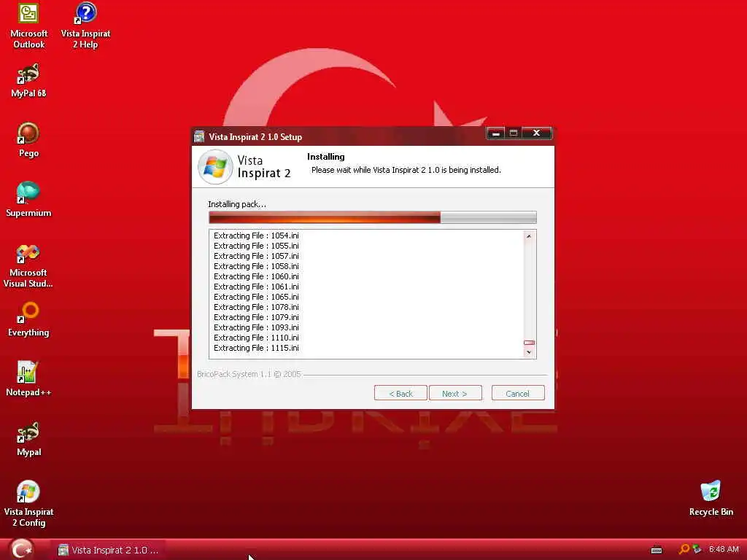This screenshot has height=560, width=747.
Task: Click the network tray icon beside clock
Action: (x=697, y=550)
